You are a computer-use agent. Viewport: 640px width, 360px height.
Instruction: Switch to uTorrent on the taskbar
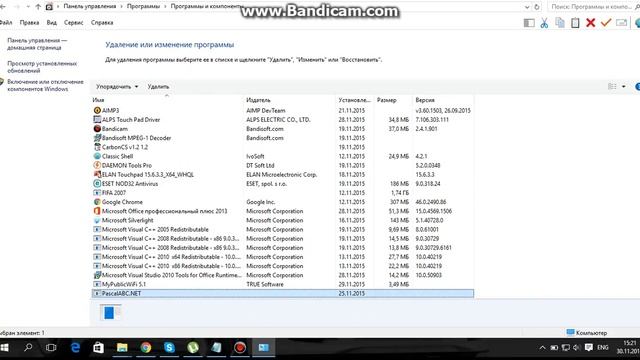[x=193, y=348]
